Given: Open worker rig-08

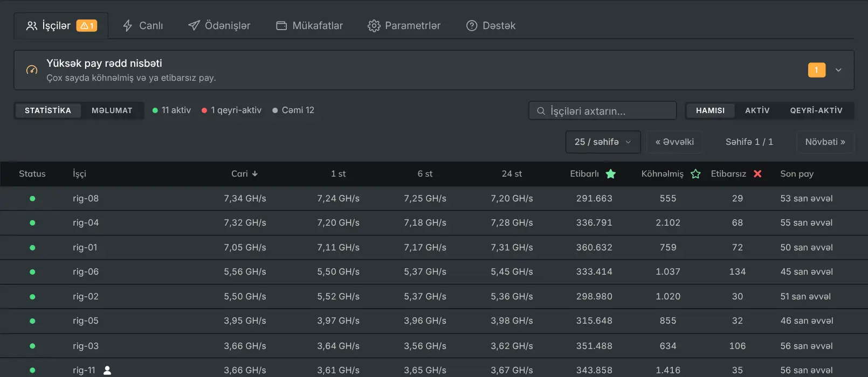Looking at the screenshot, I should point(86,199).
